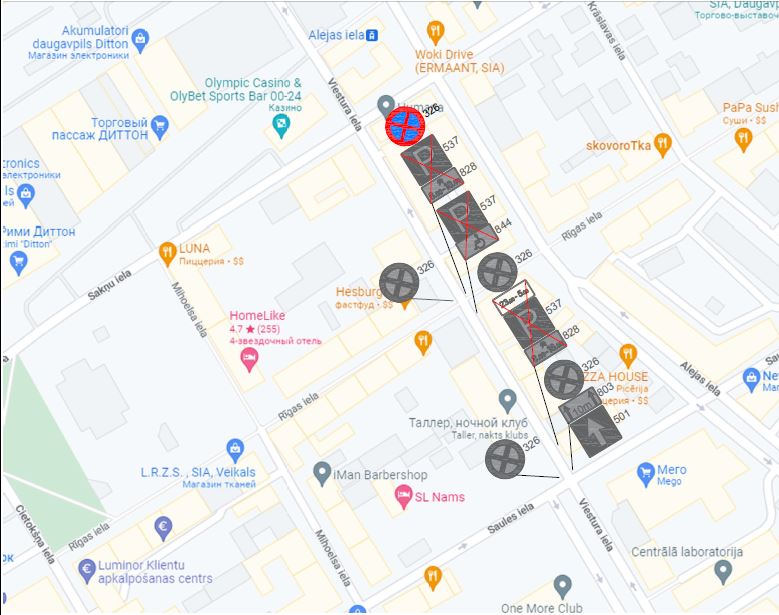Screen dimensions: 779x615
Task: Click the Торговый пассаж ДИТТОН cart icon
Action: pyautogui.click(x=160, y=128)
